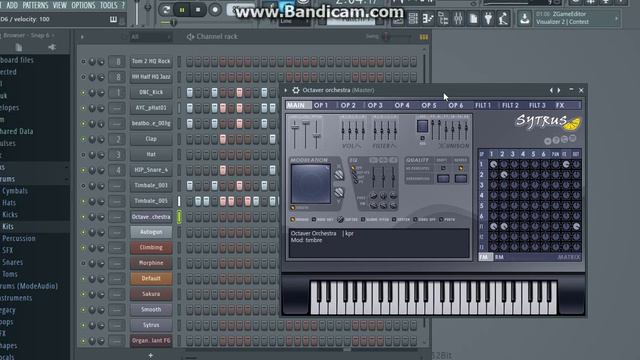The image size is (640, 360).
Task: Switch matrix to the RM mode tab
Action: coord(499,257)
